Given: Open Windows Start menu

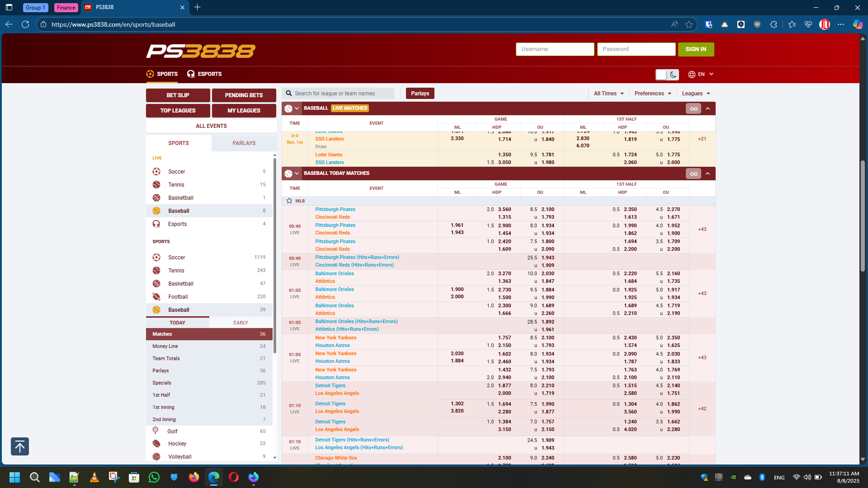Looking at the screenshot, I should [x=14, y=477].
